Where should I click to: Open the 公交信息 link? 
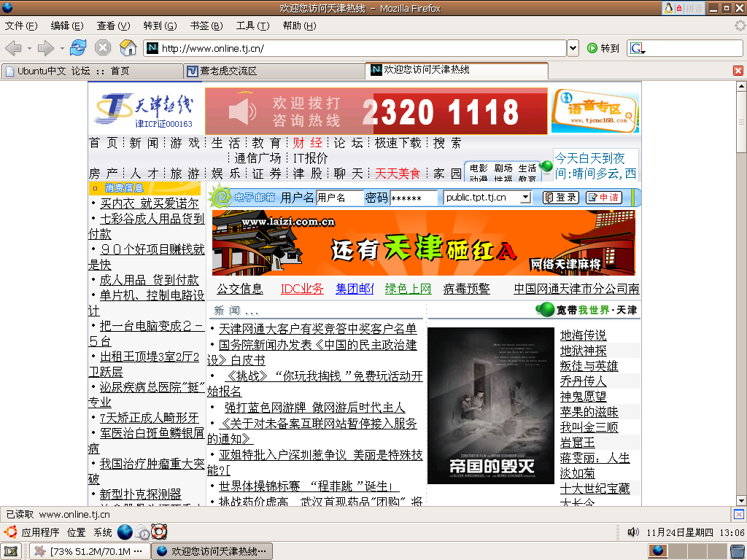pos(240,289)
